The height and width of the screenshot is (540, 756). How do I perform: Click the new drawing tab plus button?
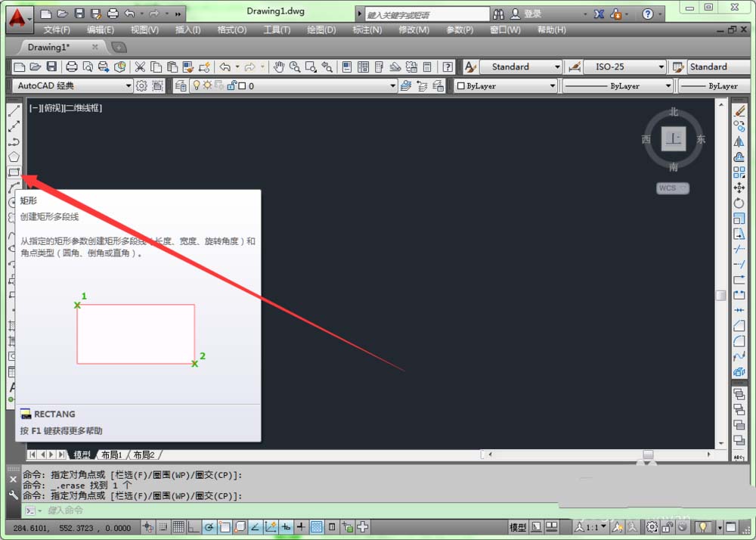[x=119, y=47]
